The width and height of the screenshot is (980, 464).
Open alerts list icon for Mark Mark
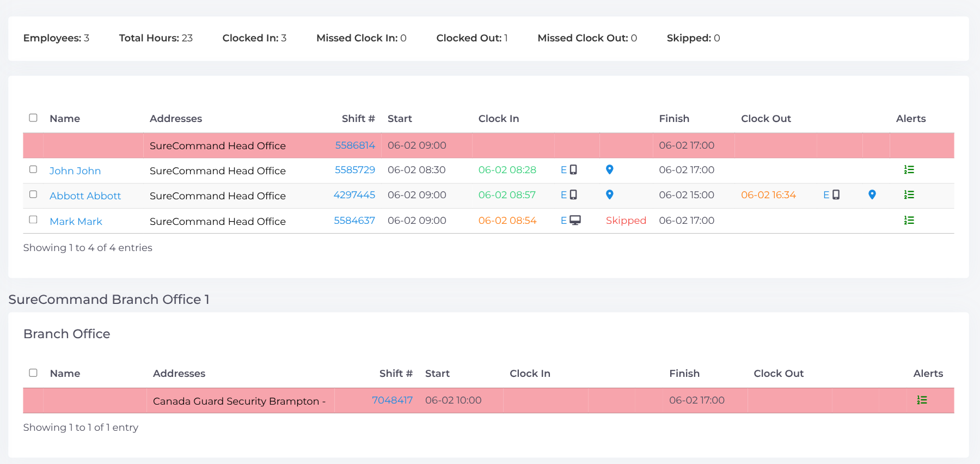909,221
